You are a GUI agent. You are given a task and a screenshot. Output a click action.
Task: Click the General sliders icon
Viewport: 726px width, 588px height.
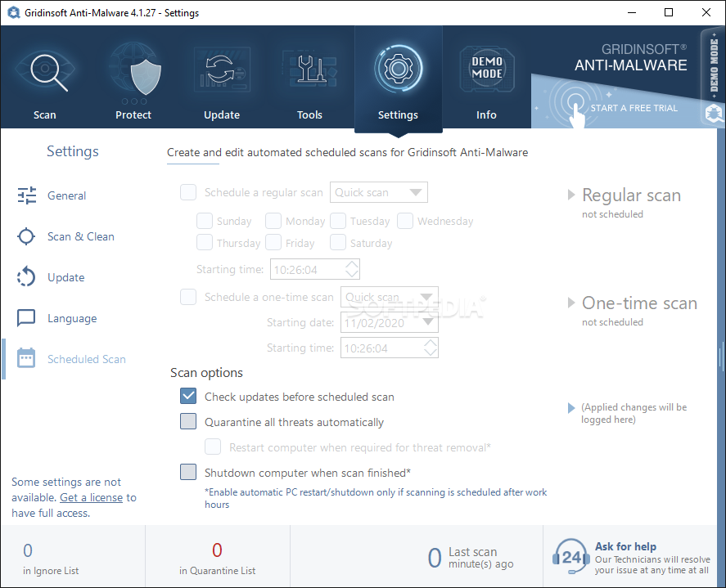click(x=26, y=195)
